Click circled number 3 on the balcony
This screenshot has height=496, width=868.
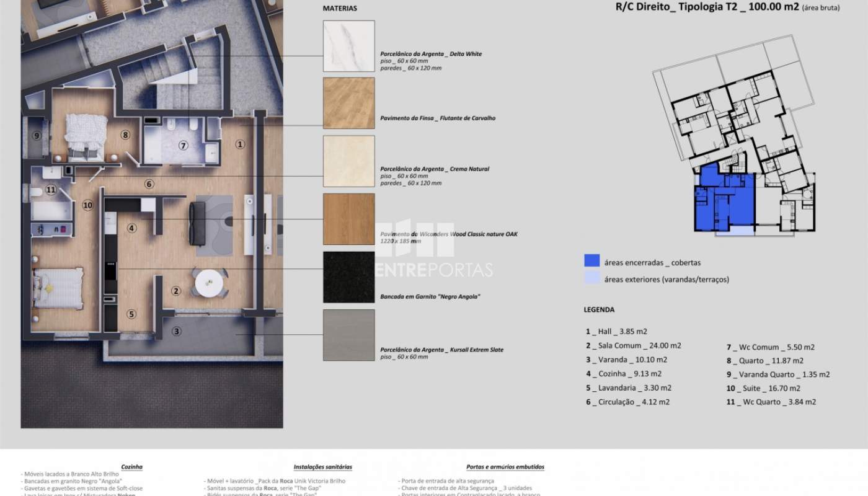pyautogui.click(x=177, y=331)
